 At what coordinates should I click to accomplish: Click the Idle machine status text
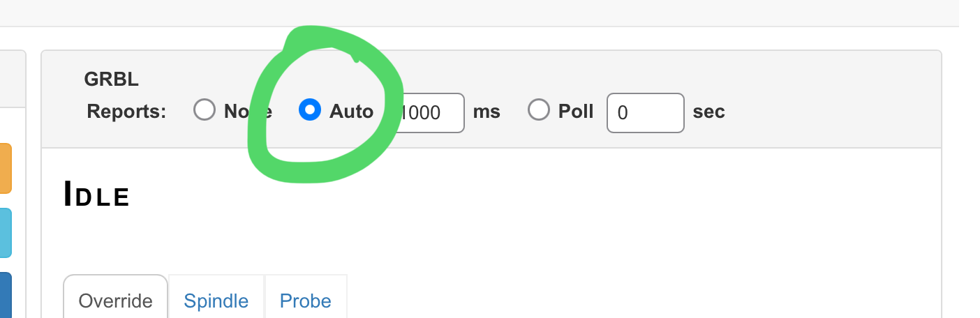[x=96, y=195]
